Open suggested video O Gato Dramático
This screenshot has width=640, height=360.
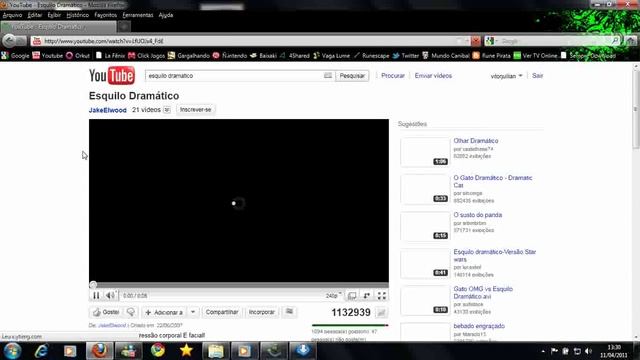click(x=493, y=182)
